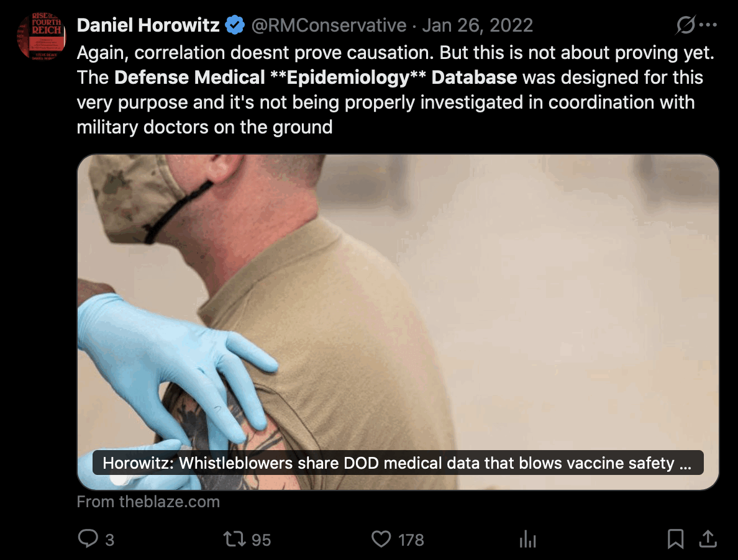Click the blue verified badge
Image resolution: width=738 pixels, height=560 pixels.
pos(234,25)
